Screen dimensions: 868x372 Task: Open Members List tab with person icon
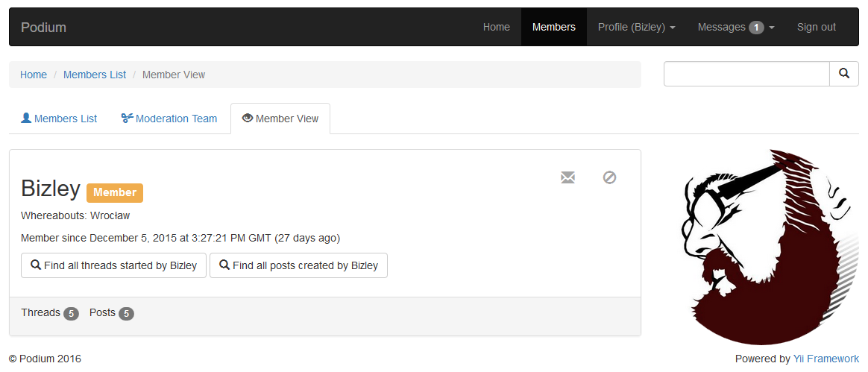[59, 119]
